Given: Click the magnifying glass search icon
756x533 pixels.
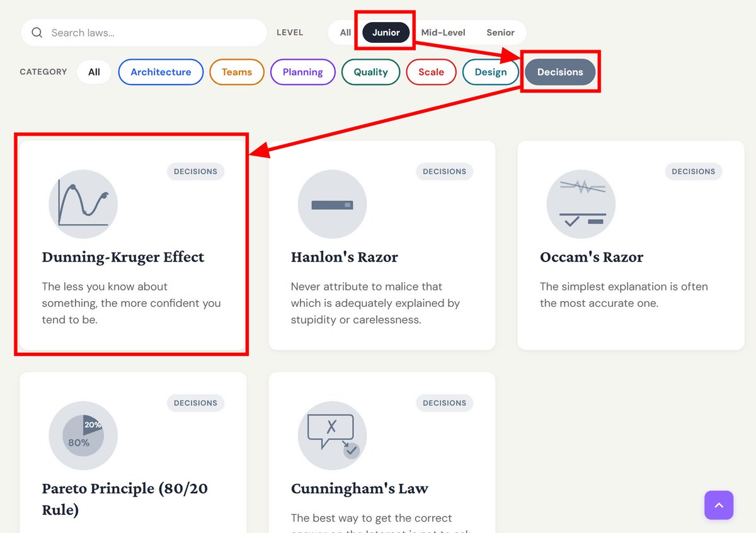Looking at the screenshot, I should (x=37, y=33).
